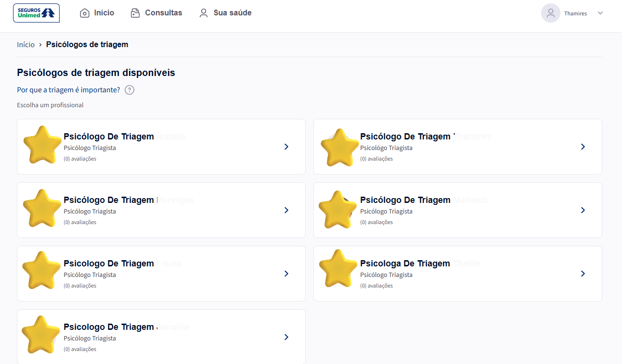
Task: Open 'Por que a triagem é importante?' link
Action: pyautogui.click(x=68, y=90)
